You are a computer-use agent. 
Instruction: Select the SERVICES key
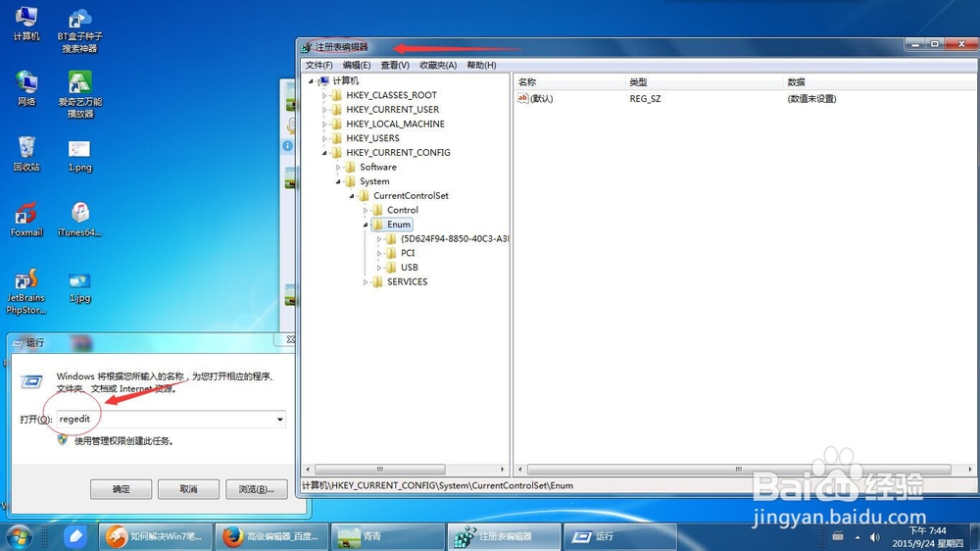click(407, 282)
